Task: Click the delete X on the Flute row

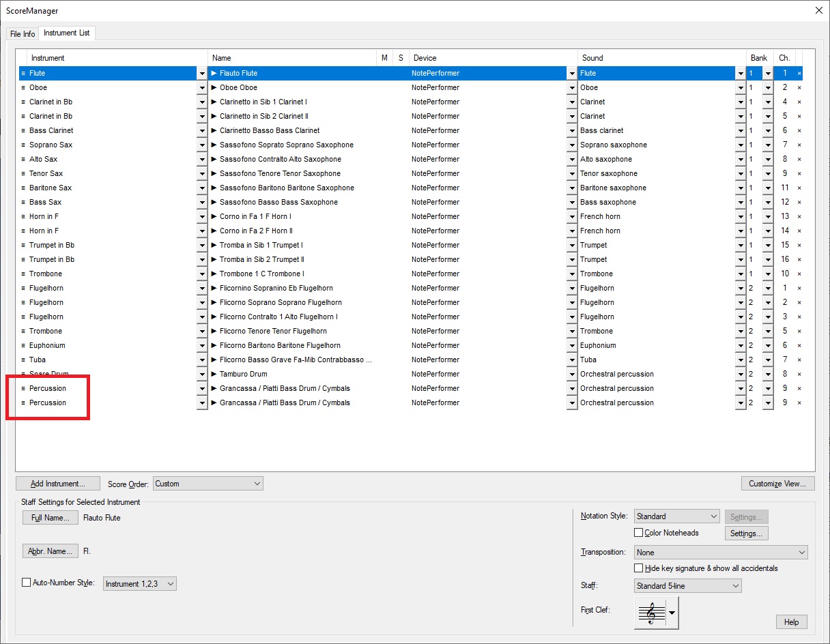Action: (x=799, y=73)
